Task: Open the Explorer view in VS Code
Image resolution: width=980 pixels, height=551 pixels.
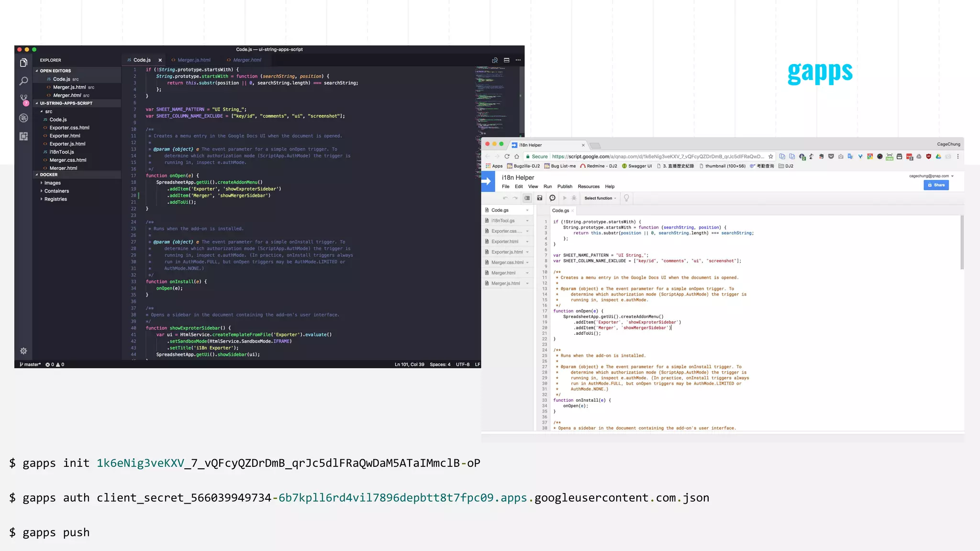Action: [23, 63]
